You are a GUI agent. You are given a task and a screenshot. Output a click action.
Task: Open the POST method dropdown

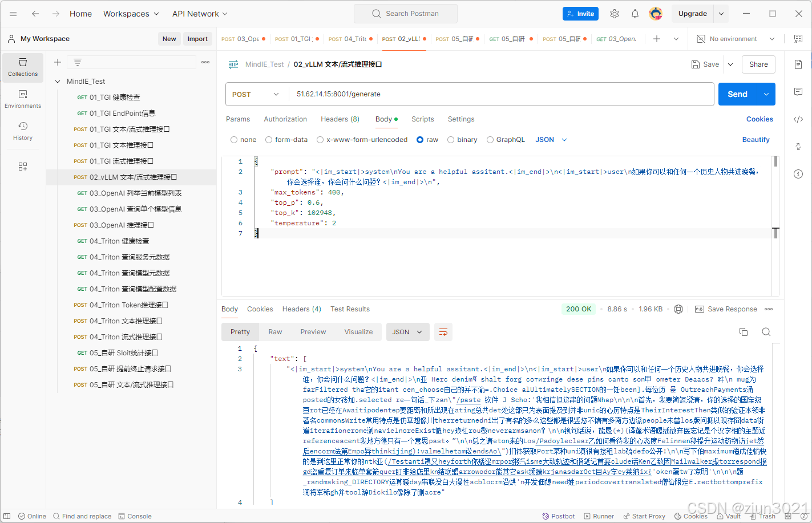click(256, 94)
